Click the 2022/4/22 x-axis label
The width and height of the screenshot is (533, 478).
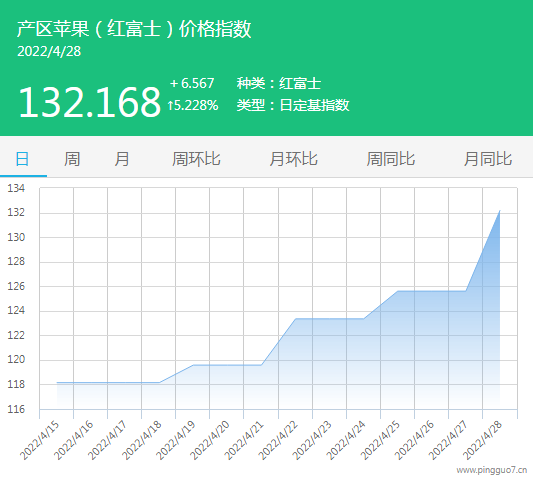point(278,440)
